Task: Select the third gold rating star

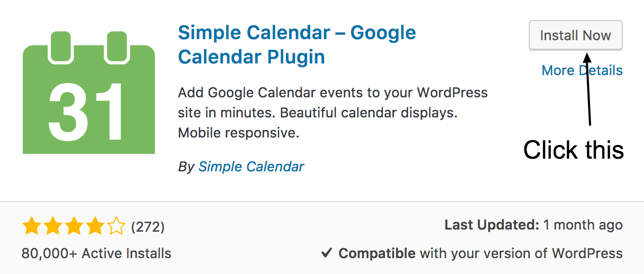Action: pos(74,227)
